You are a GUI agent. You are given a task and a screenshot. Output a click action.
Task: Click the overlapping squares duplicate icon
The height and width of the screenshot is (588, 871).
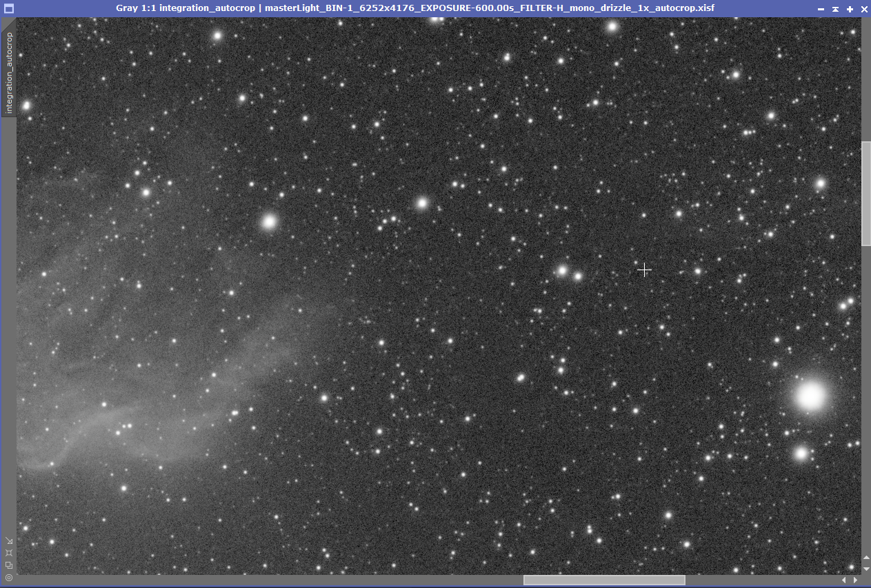click(9, 565)
